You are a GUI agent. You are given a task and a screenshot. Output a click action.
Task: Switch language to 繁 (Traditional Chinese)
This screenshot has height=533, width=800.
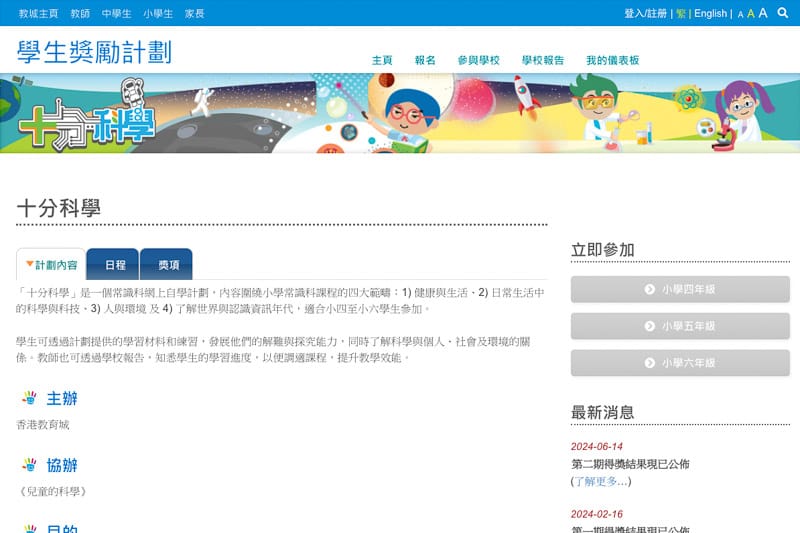click(681, 14)
